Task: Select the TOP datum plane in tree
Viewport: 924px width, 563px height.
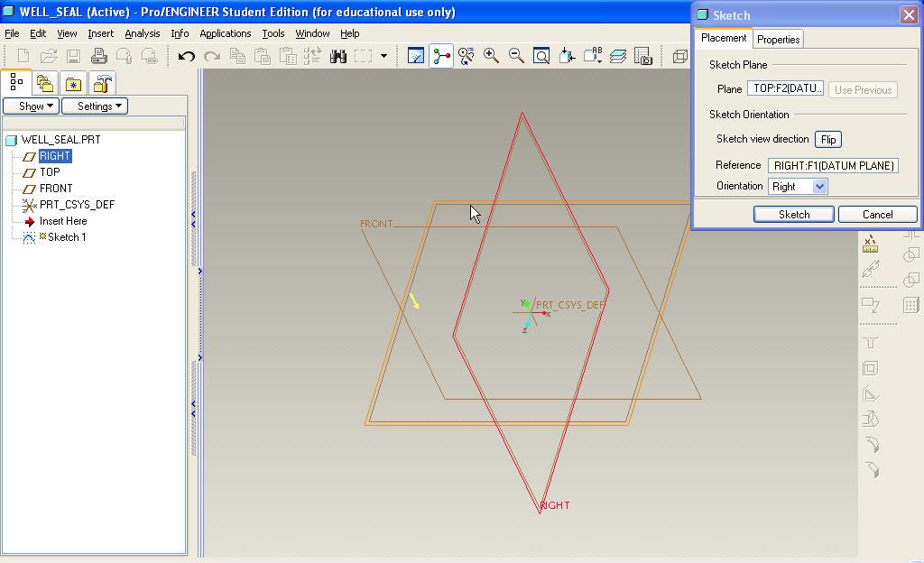Action: point(51,172)
